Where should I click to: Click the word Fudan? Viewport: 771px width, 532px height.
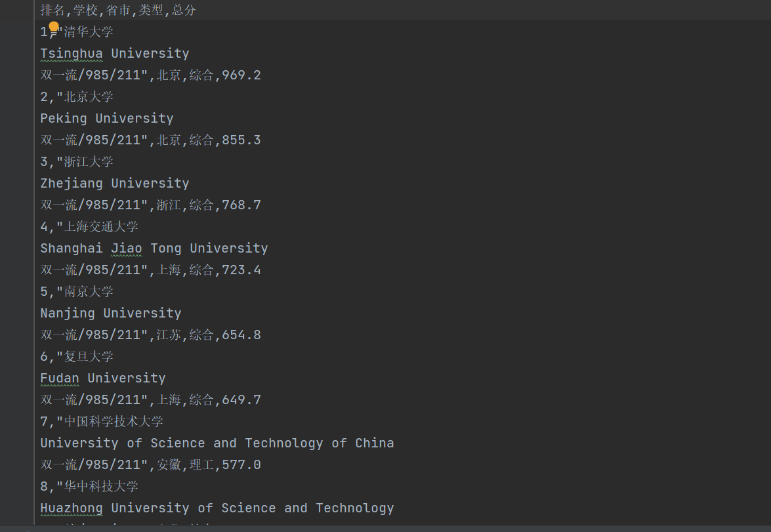60,379
